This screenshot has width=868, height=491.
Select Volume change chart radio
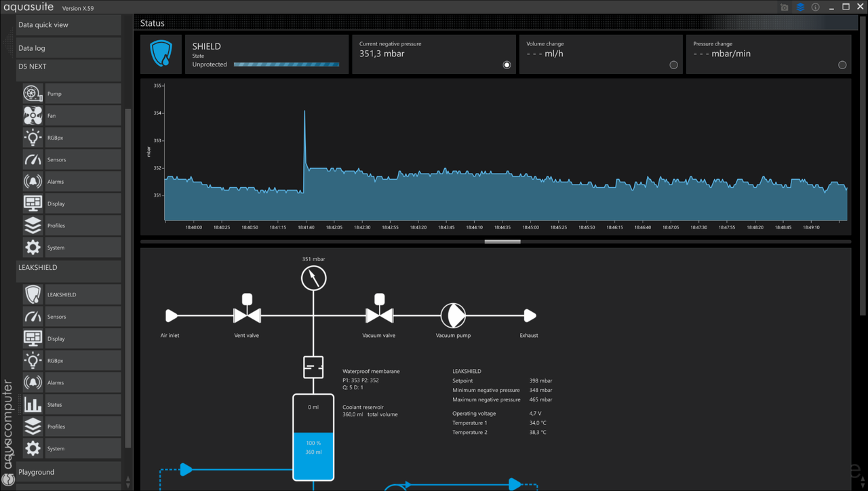673,65
